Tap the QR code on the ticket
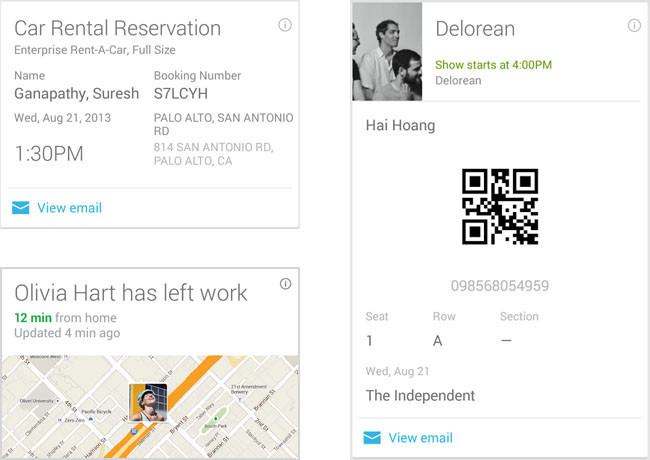Screen dimensions: 650x460 [500, 206]
